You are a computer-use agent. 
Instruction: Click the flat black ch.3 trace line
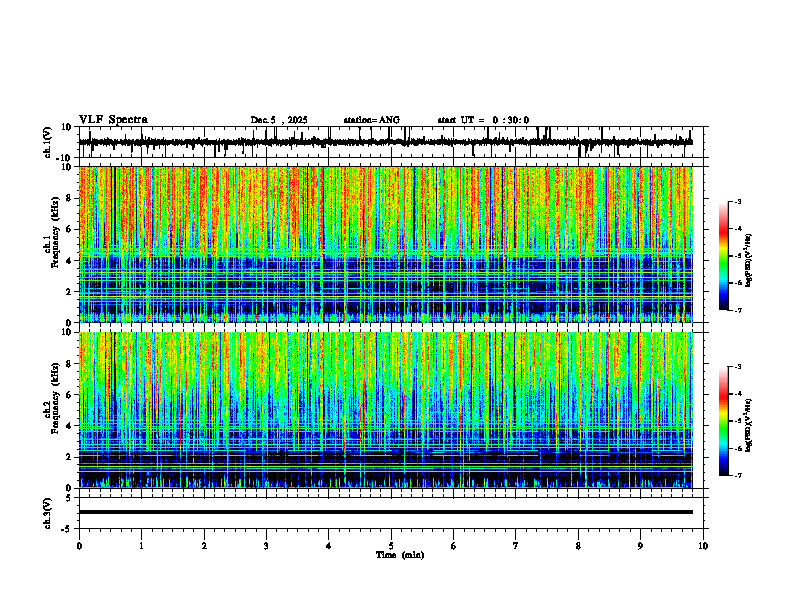pyautogui.click(x=385, y=512)
